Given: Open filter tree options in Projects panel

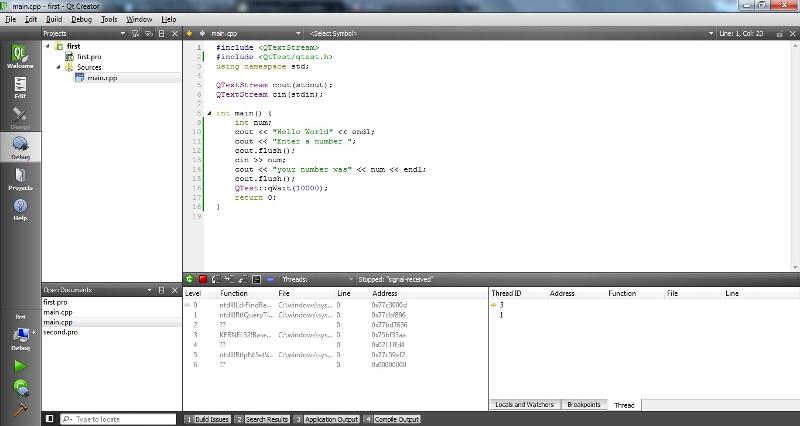Looking at the screenshot, I should [x=135, y=33].
